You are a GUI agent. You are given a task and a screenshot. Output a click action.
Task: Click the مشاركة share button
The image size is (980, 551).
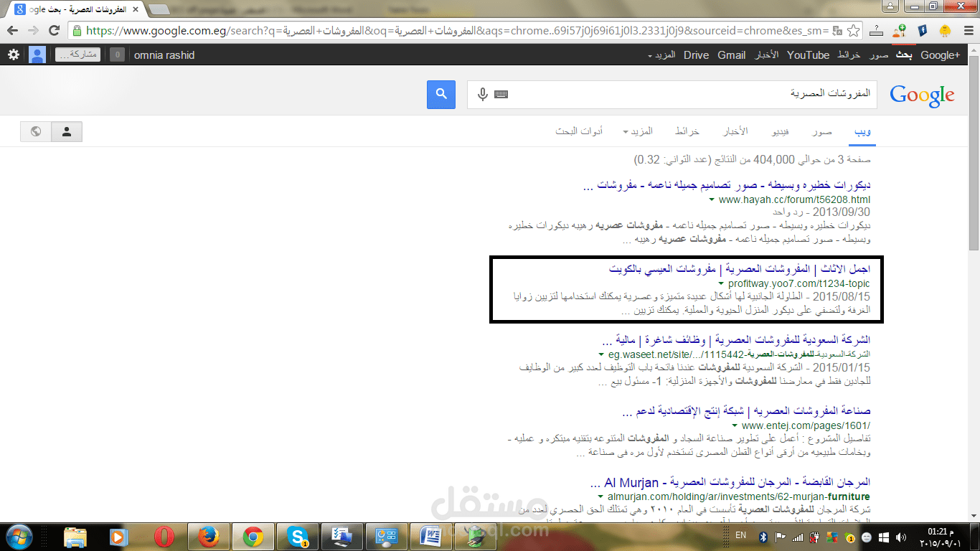77,55
